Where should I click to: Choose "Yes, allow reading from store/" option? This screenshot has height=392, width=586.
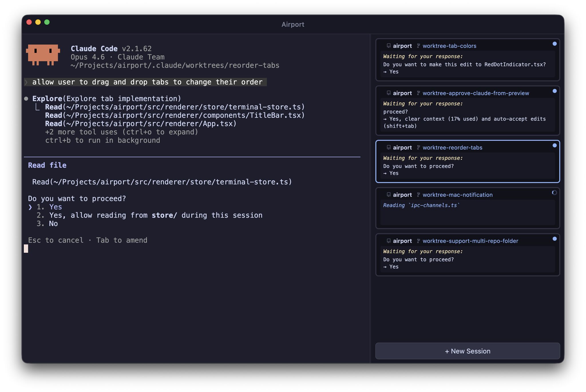(155, 215)
